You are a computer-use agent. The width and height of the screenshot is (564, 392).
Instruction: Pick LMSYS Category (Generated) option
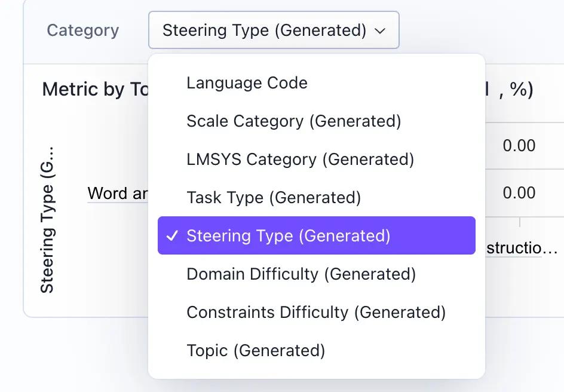[x=300, y=160]
